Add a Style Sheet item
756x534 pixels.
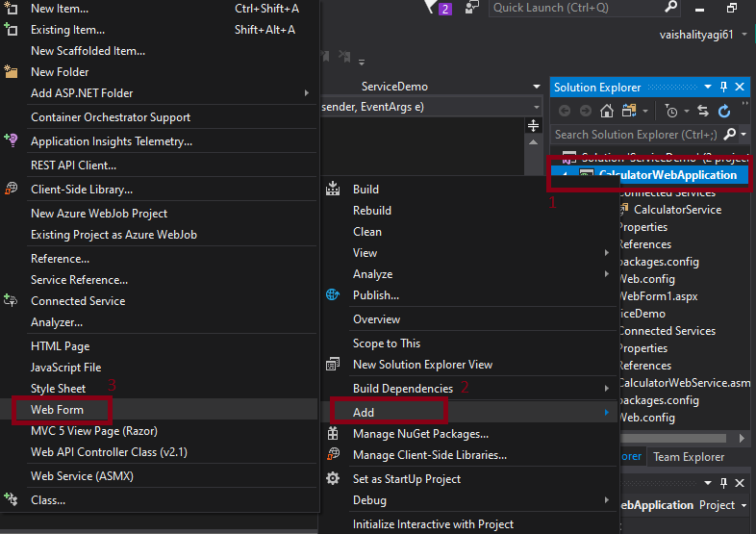click(159, 389)
